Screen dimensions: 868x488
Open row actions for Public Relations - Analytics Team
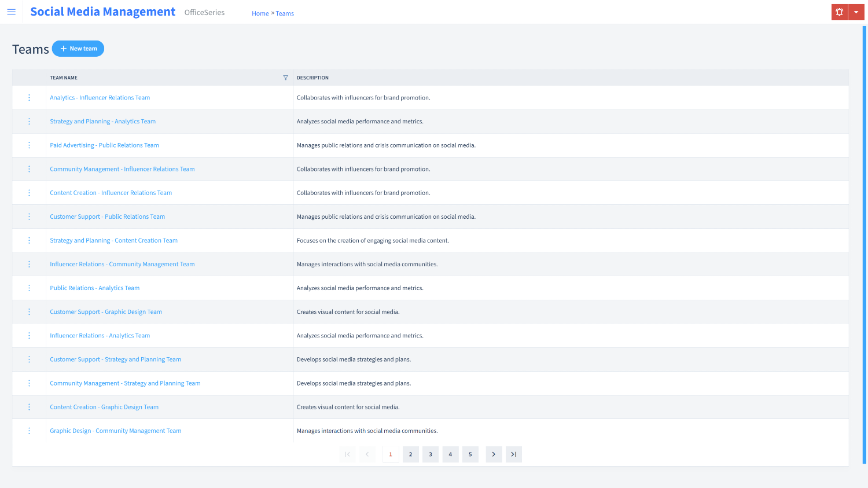[29, 288]
